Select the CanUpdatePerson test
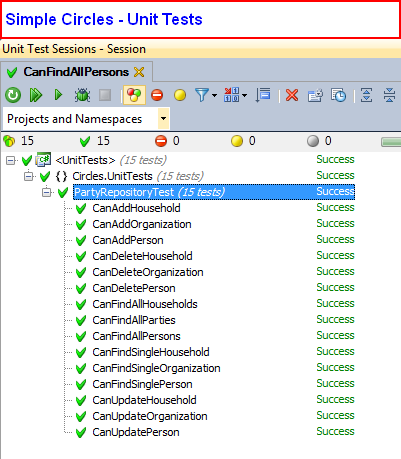 point(136,432)
